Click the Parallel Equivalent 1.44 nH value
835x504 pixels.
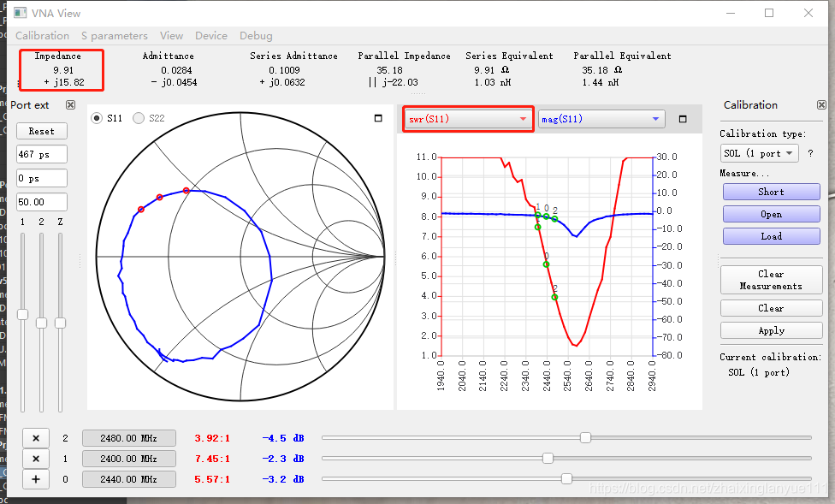click(601, 83)
